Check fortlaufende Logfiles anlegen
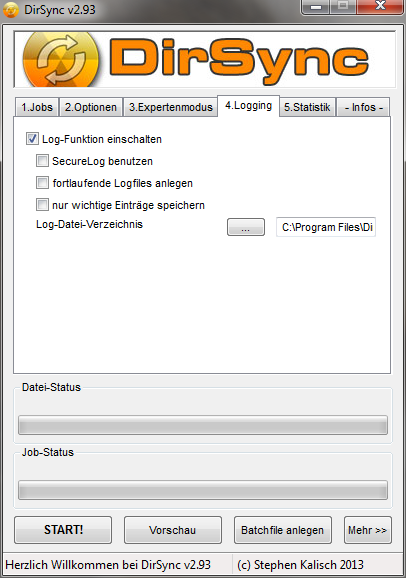Image resolution: width=406 pixels, height=578 pixels. pyautogui.click(x=42, y=183)
